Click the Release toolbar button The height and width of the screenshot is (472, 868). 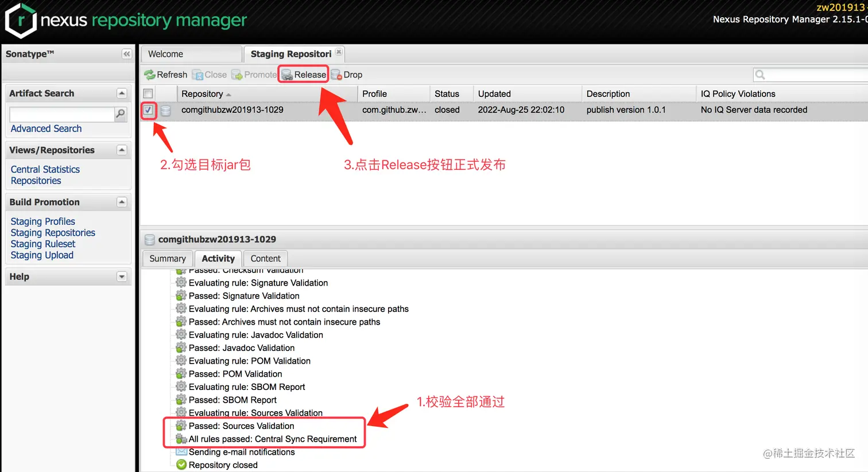click(304, 75)
